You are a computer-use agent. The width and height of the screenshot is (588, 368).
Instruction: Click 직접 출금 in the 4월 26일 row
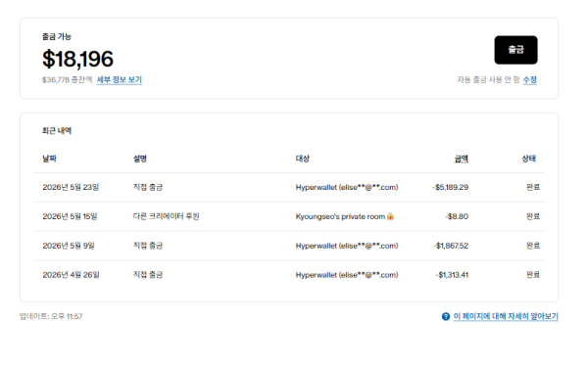click(x=148, y=275)
